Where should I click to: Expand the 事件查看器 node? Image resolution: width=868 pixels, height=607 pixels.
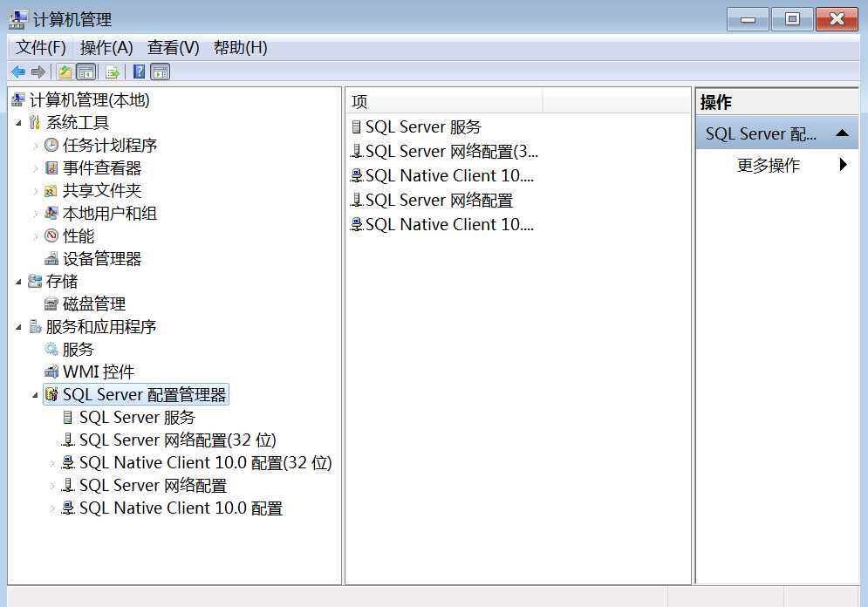36,168
